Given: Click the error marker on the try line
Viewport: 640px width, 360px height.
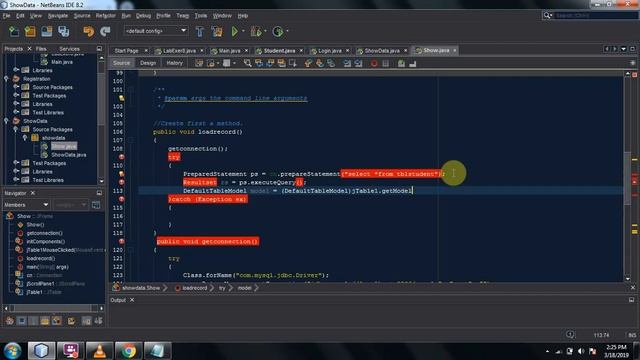Looking at the screenshot, I should click(x=121, y=157).
